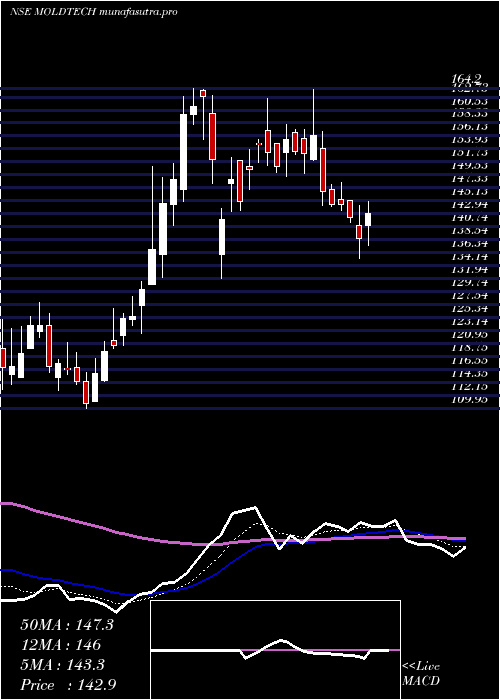Viewport: 500px width, 700px height.
Task: Click the 151.73 price axis label
Action: point(469,153)
